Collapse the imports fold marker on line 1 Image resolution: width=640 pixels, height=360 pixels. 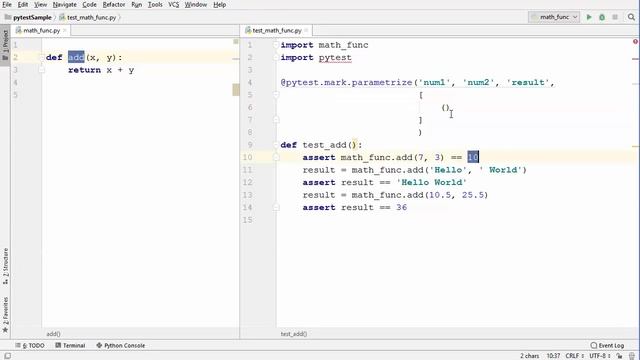click(276, 45)
